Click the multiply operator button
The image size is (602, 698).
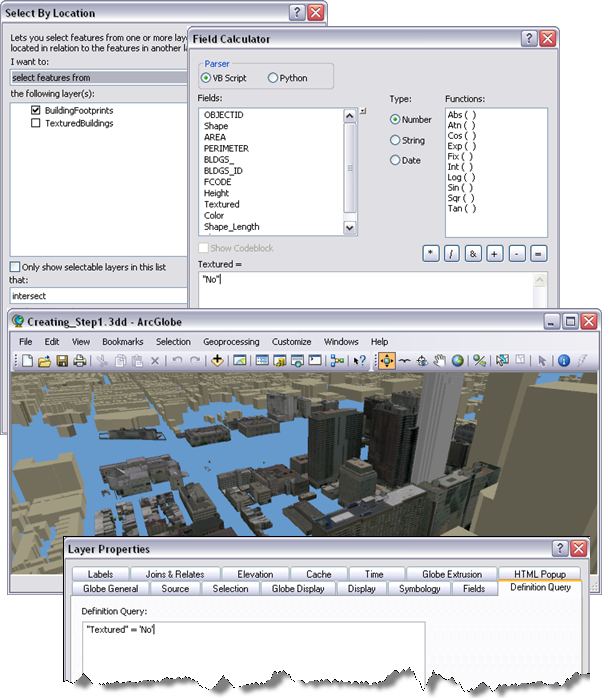coord(429,254)
